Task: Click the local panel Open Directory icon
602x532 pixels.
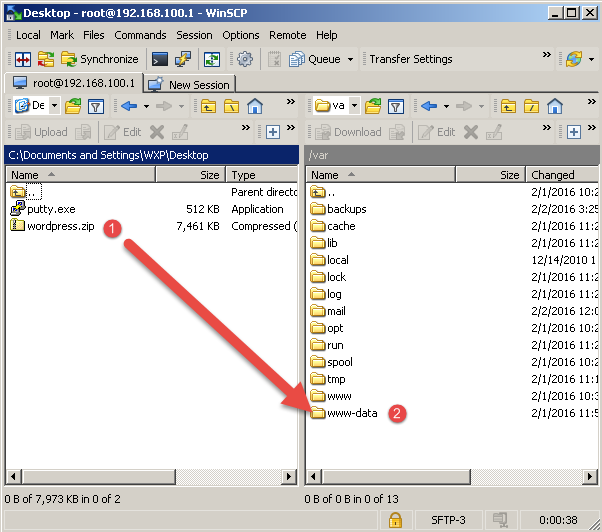Action: pyautogui.click(x=73, y=106)
